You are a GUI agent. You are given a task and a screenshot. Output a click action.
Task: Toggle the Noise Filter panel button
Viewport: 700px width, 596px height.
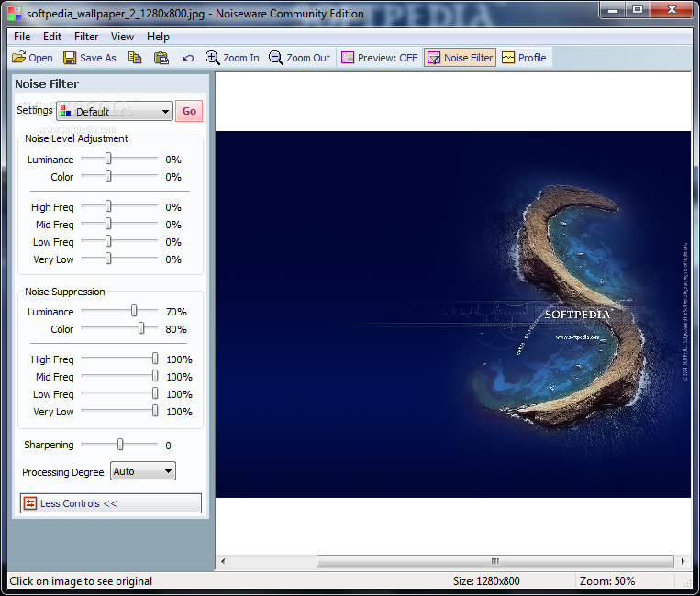click(x=461, y=58)
